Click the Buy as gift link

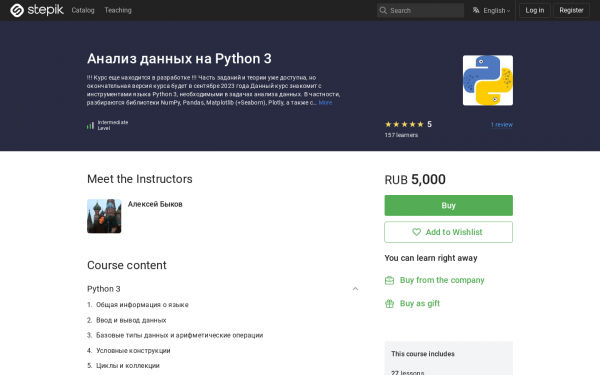click(420, 303)
